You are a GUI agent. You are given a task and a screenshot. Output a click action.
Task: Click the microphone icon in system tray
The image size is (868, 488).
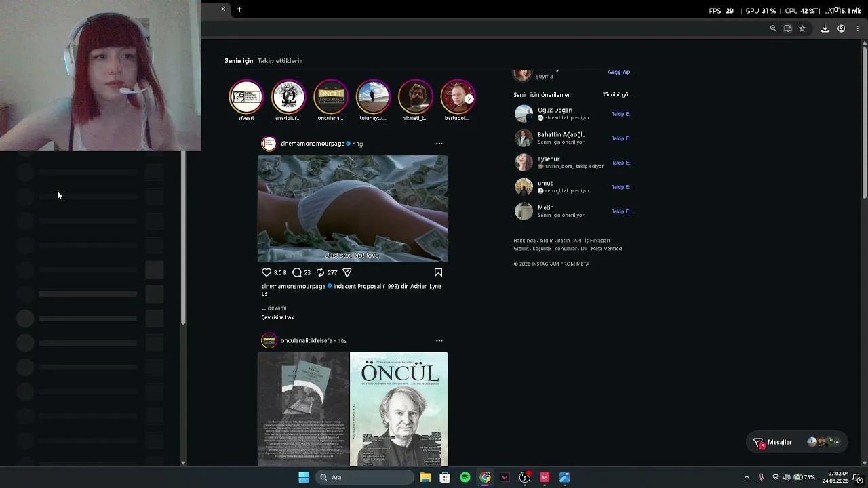point(761,477)
